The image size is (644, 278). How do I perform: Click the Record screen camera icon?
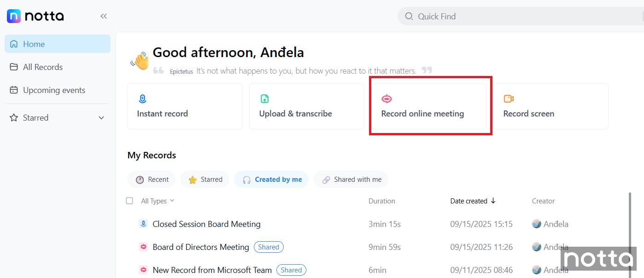click(x=509, y=98)
